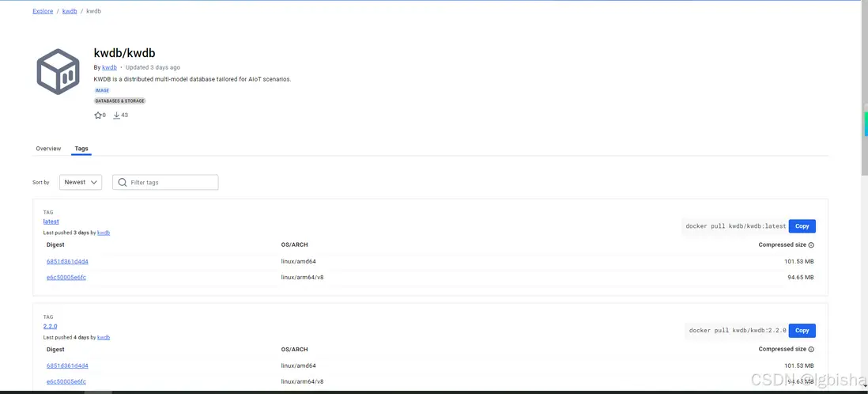868x394 pixels.
Task: Click the docker pull kwdb/kwdb:latest command text
Action: coord(736,226)
